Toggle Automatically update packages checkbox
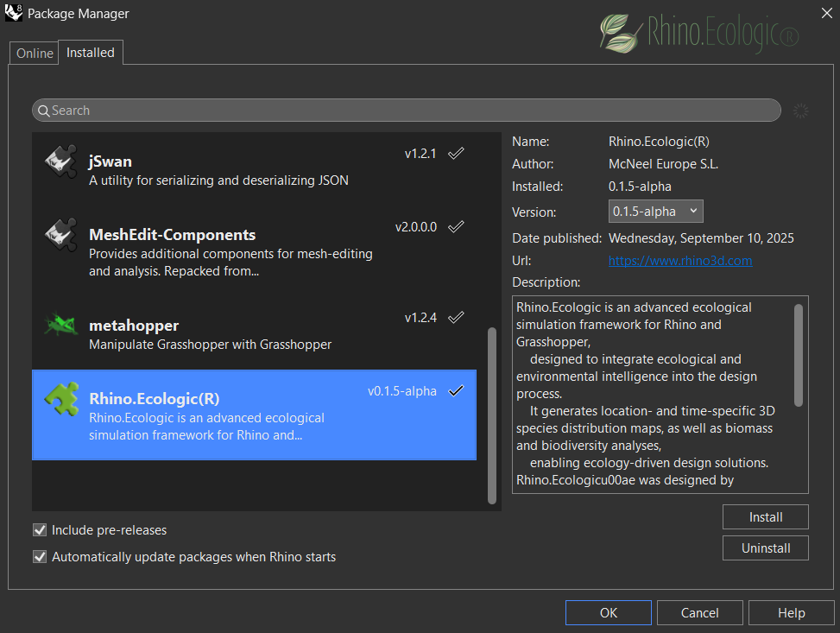 (x=40, y=557)
